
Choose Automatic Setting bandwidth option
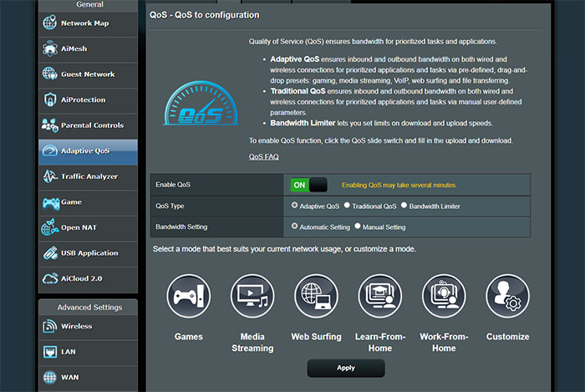[294, 226]
